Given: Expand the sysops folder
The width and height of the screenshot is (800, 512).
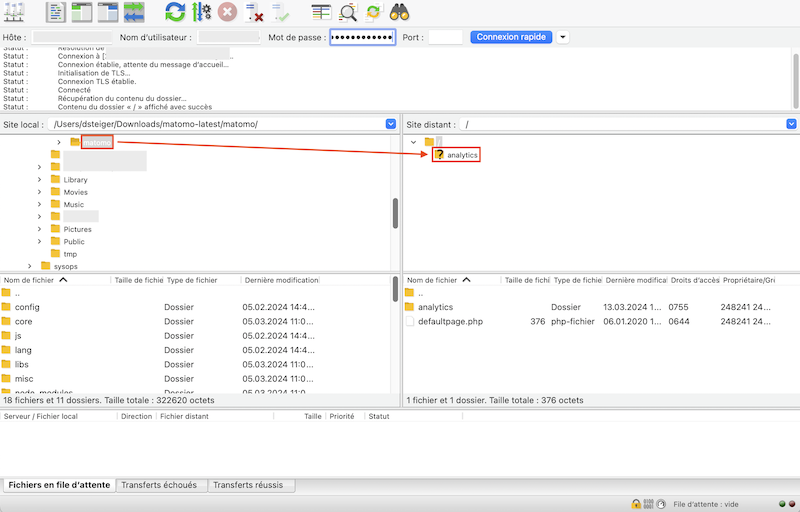Looking at the screenshot, I should click(x=30, y=266).
